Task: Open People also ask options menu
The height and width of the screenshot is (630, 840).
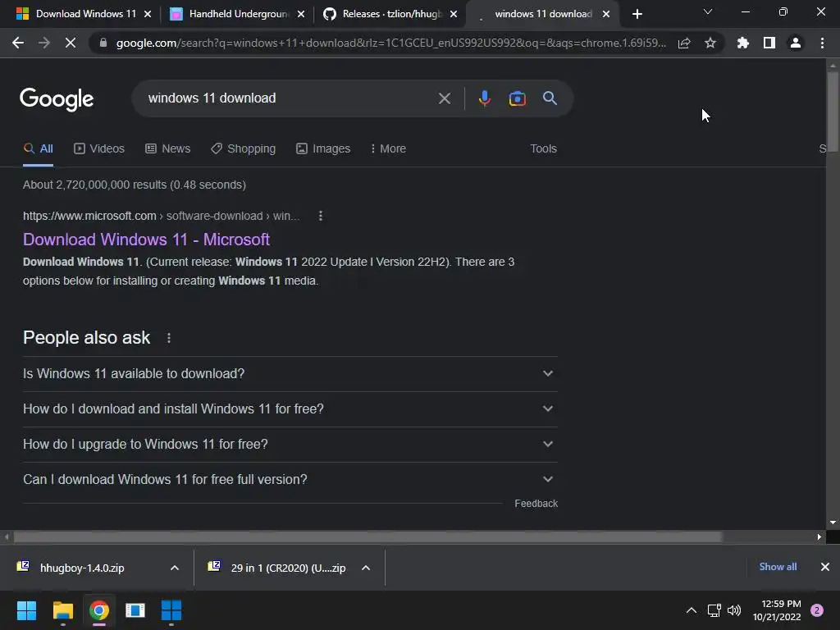Action: (169, 338)
